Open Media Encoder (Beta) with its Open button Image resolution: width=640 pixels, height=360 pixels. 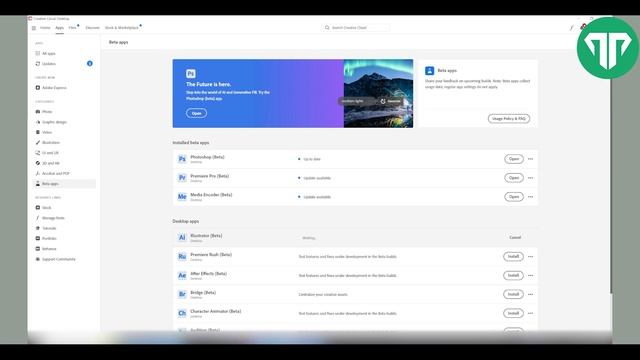(x=513, y=197)
